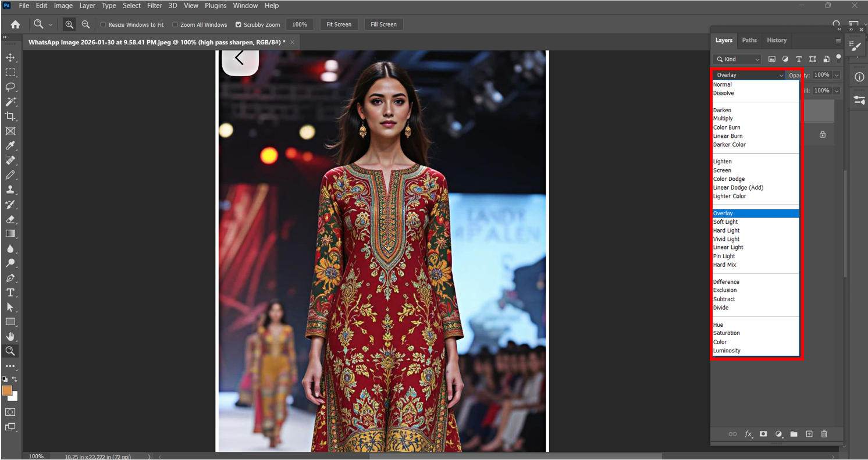Click the Fit Screen button
Screen dimensions: 868x460
[339, 24]
